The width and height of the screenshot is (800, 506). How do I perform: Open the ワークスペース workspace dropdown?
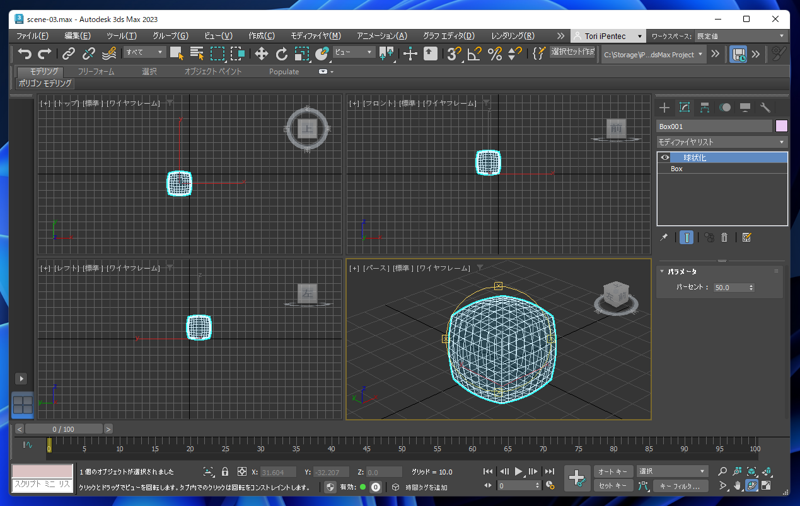[743, 36]
